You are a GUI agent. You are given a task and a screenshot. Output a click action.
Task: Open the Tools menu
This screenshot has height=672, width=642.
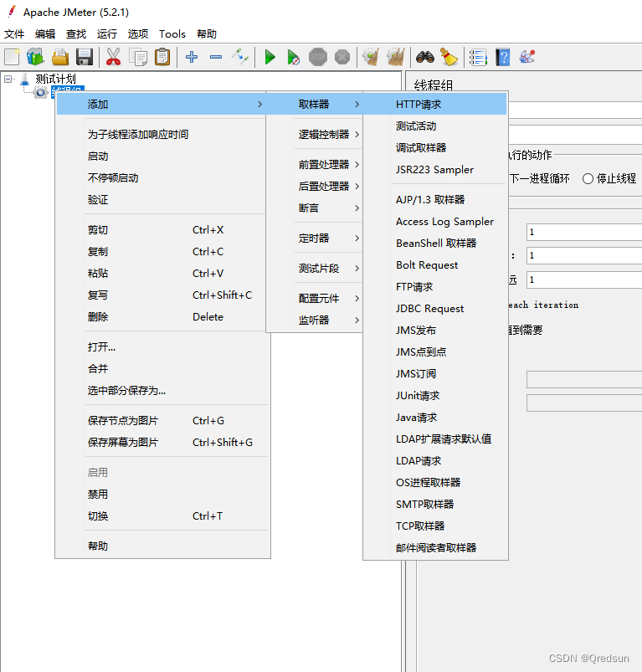pyautogui.click(x=172, y=33)
